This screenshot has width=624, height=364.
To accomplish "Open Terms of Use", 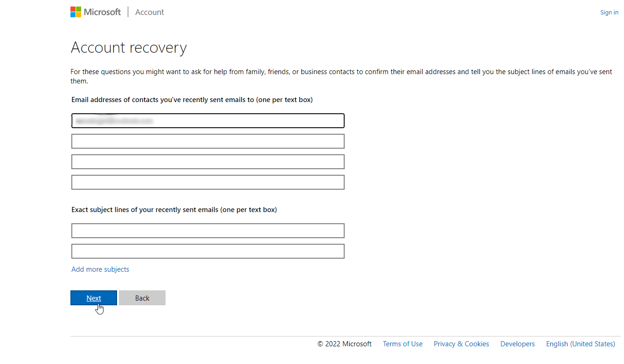I will 402,344.
